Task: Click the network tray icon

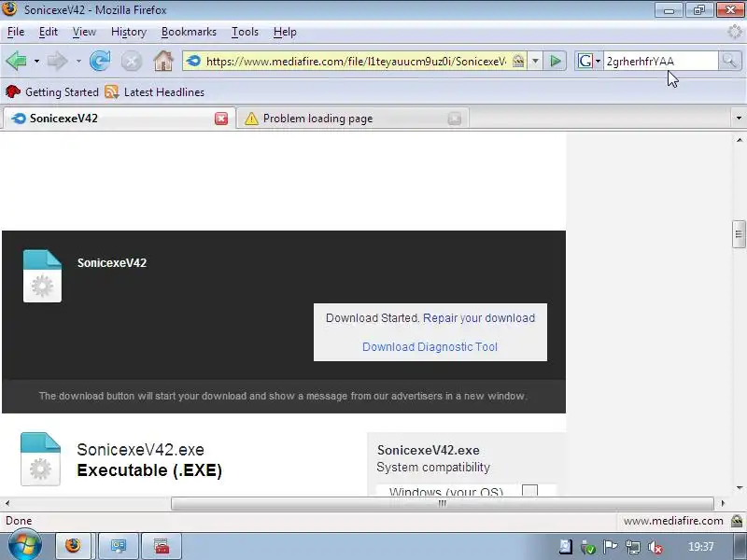Action: point(633,547)
